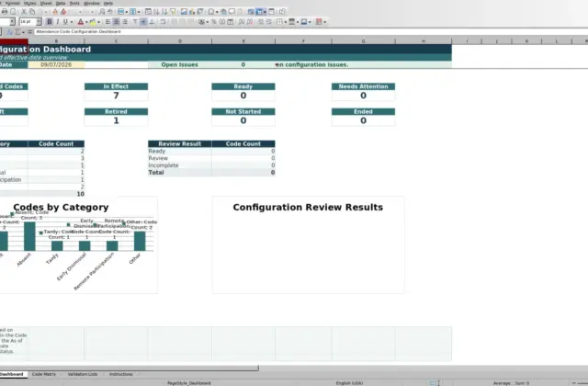Toggle Align Right
The height and width of the screenshot is (386, 588).
click(x=125, y=22)
